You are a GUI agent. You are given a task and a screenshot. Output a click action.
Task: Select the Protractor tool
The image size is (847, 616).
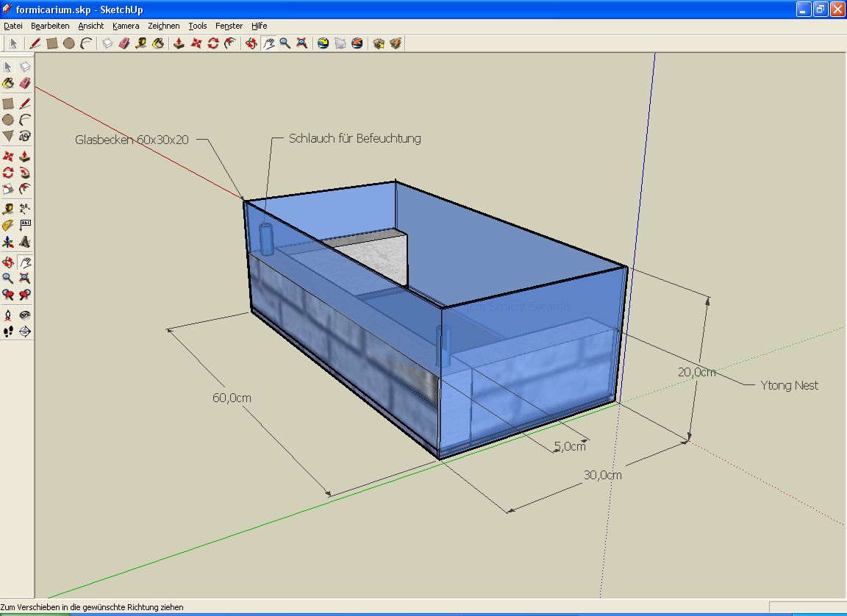click(x=8, y=225)
